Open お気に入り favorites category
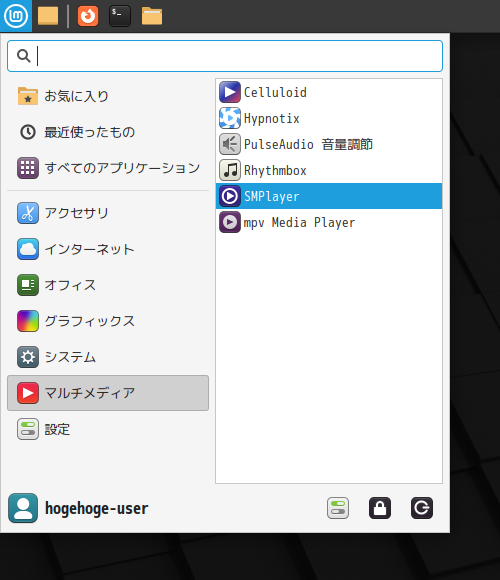 (108, 96)
